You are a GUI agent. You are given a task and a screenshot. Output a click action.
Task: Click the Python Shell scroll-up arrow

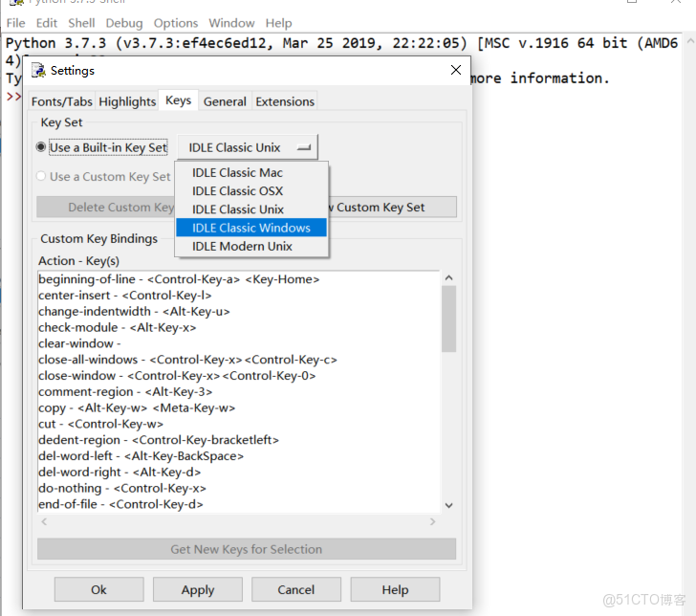coord(690,41)
